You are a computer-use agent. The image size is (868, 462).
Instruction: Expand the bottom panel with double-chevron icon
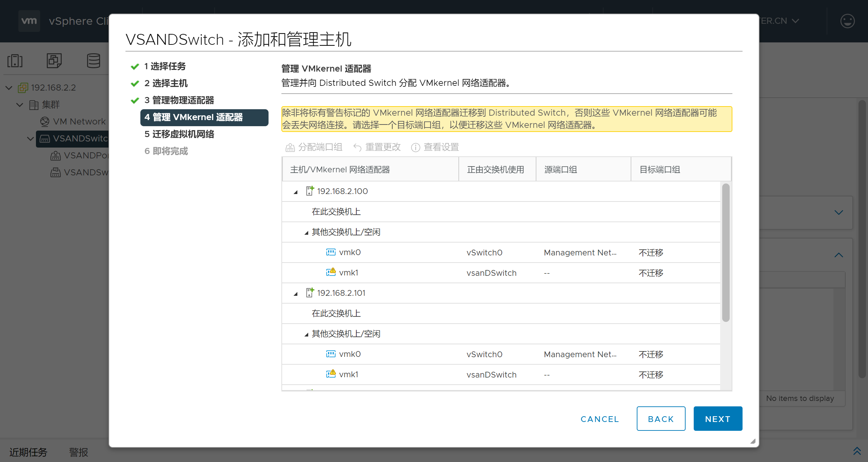click(857, 451)
